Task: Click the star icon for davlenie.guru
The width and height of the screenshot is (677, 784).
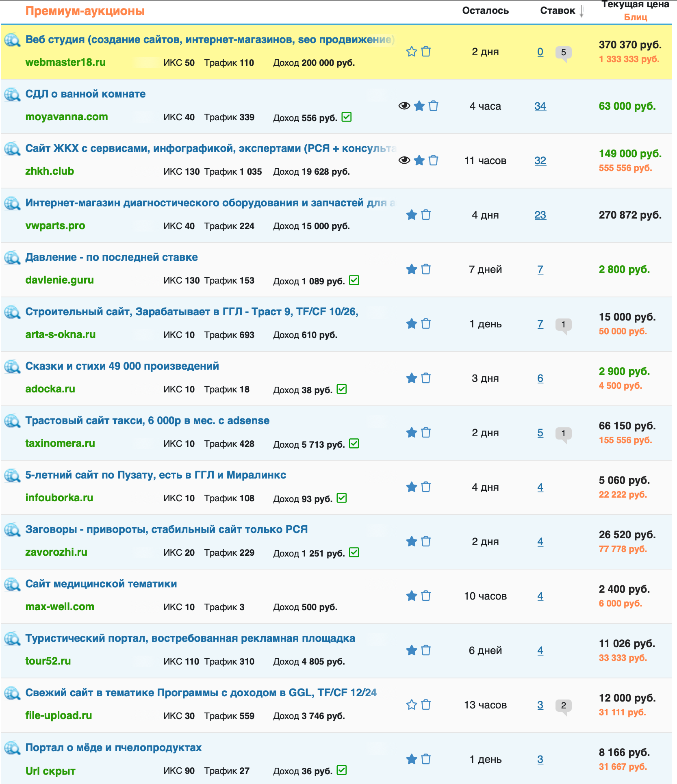Action: [412, 269]
